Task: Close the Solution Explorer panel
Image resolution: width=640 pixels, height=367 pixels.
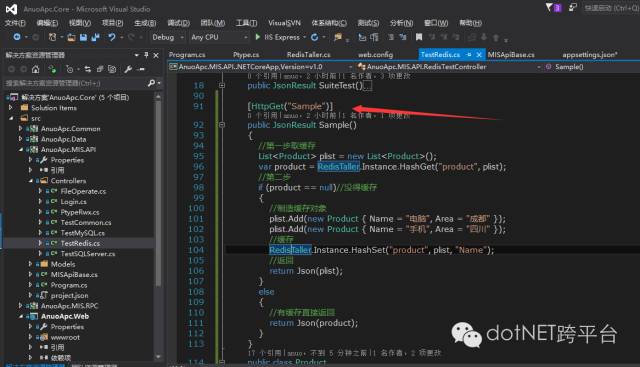Action: (x=156, y=55)
